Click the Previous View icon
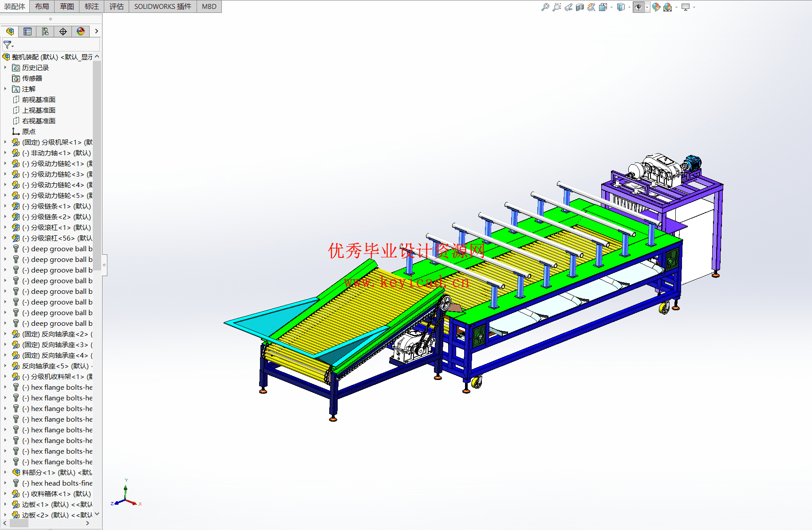 pos(568,7)
